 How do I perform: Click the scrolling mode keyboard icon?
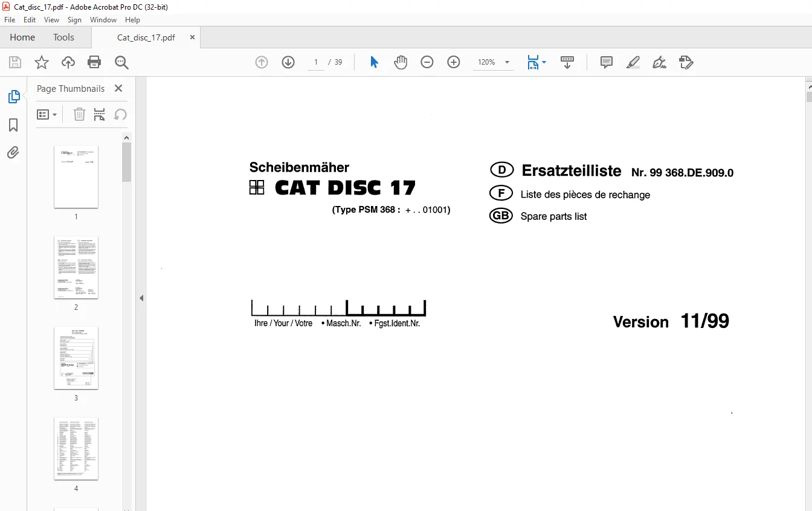(x=567, y=62)
